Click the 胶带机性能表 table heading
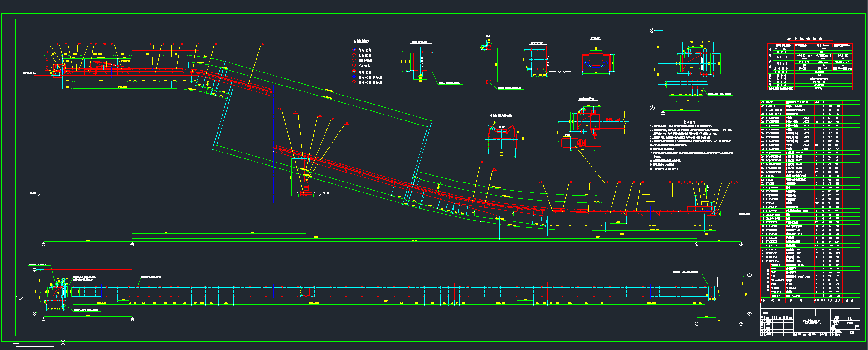This screenshot has height=350, width=868. (x=804, y=39)
